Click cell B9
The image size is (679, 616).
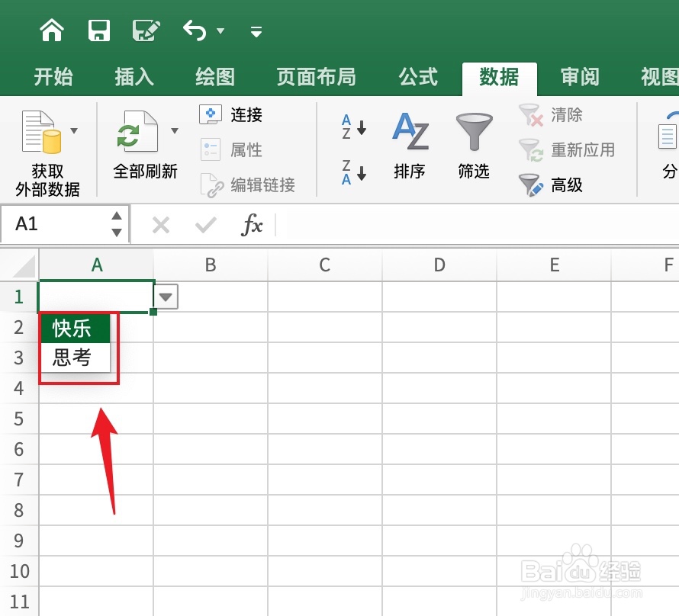point(211,541)
